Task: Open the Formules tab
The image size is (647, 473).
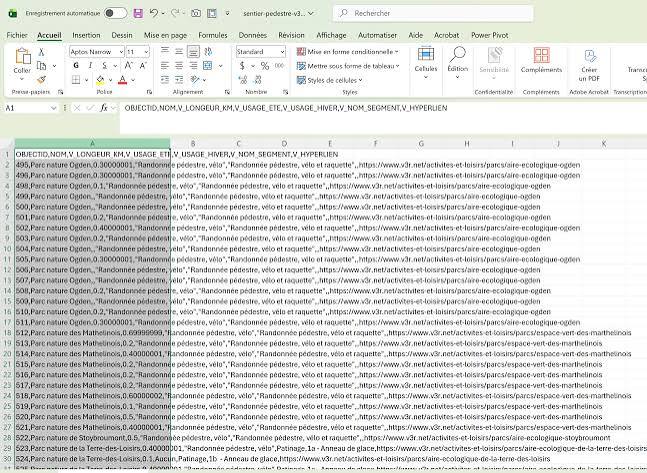Action: tap(213, 35)
